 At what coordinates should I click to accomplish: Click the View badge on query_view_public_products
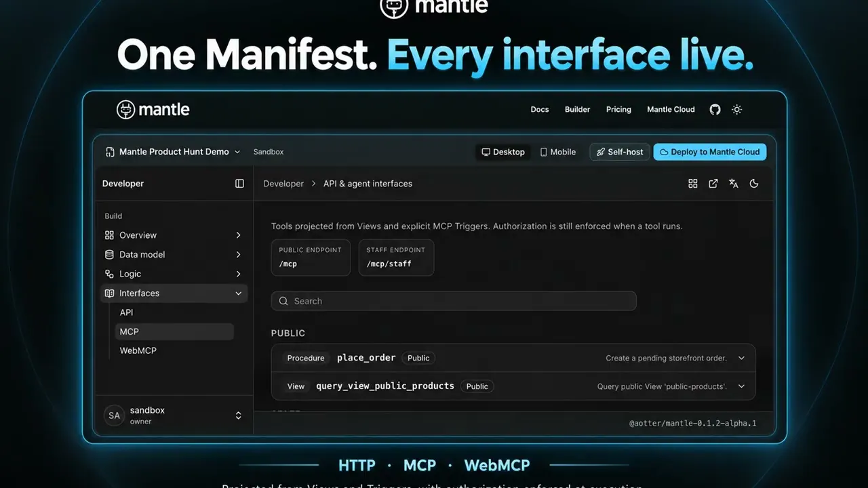[296, 386]
